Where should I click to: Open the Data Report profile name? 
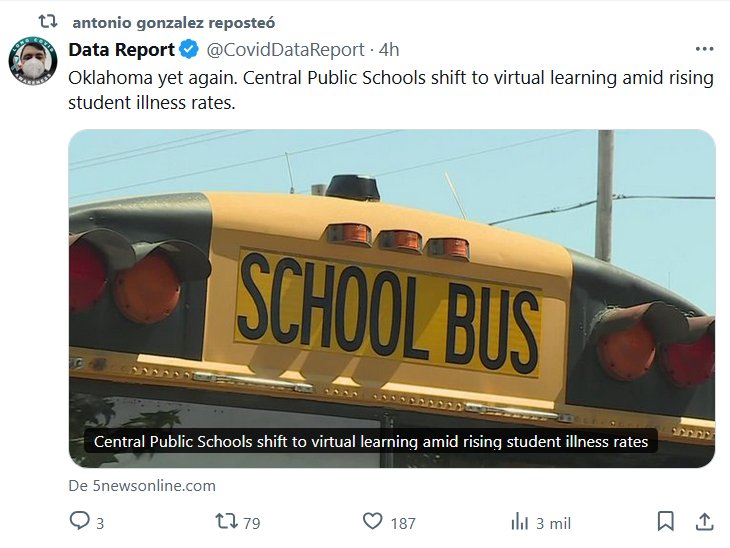click(x=121, y=50)
